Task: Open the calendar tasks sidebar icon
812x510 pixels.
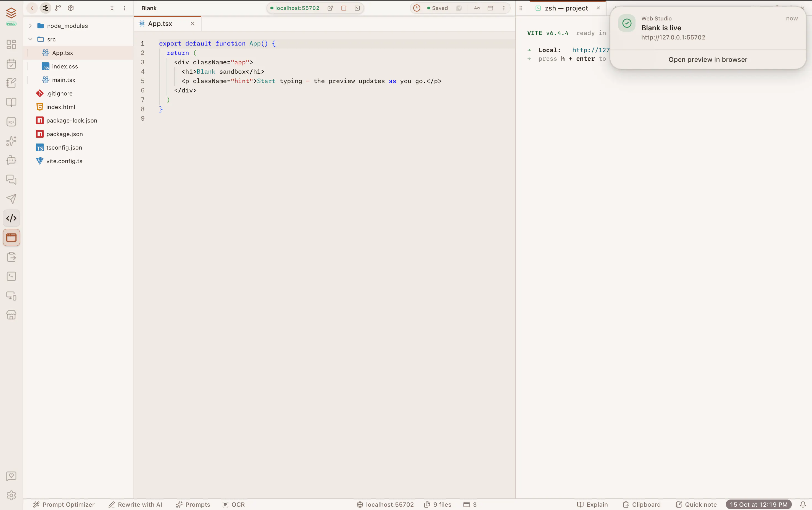Action: click(12, 64)
